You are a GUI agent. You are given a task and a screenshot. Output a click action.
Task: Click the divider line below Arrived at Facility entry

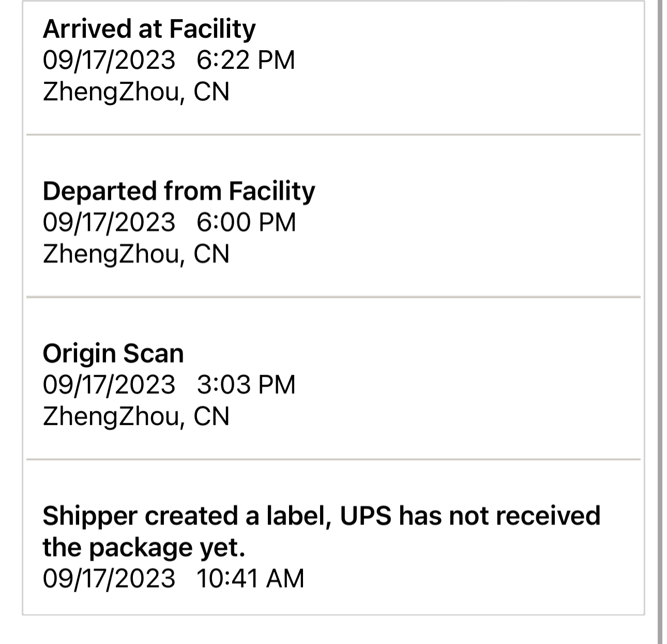point(333,134)
